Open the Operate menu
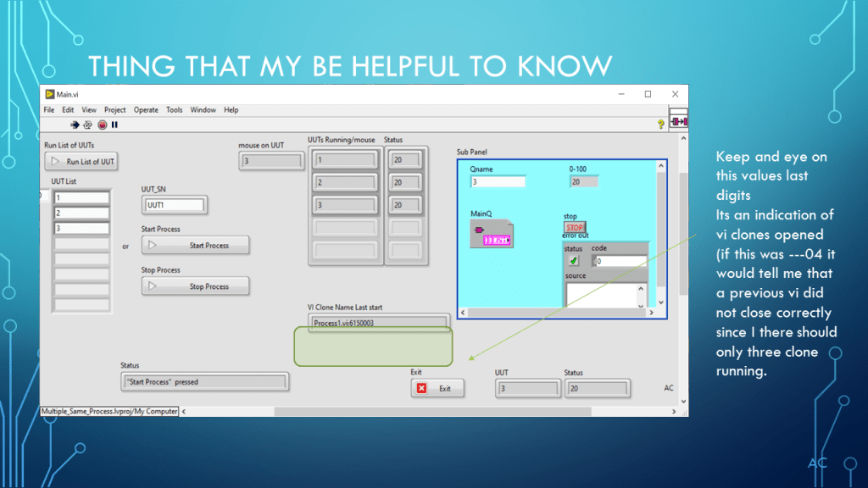 pyautogui.click(x=146, y=110)
